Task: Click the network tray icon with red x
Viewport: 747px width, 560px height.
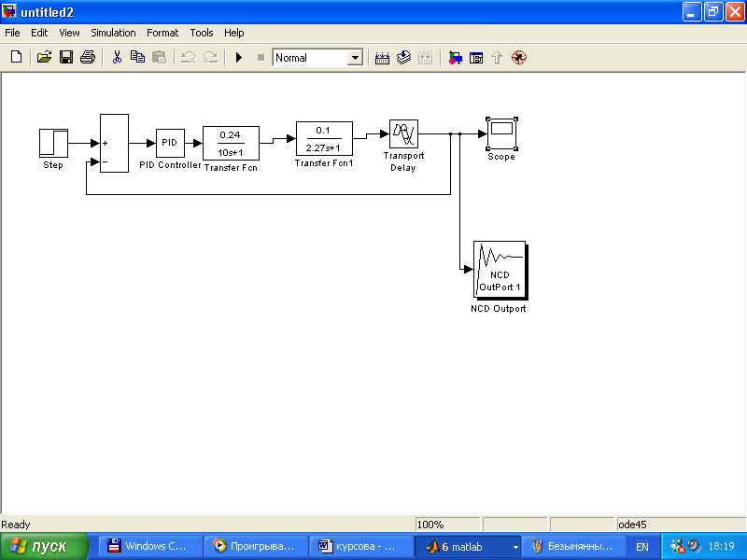Action: click(677, 546)
